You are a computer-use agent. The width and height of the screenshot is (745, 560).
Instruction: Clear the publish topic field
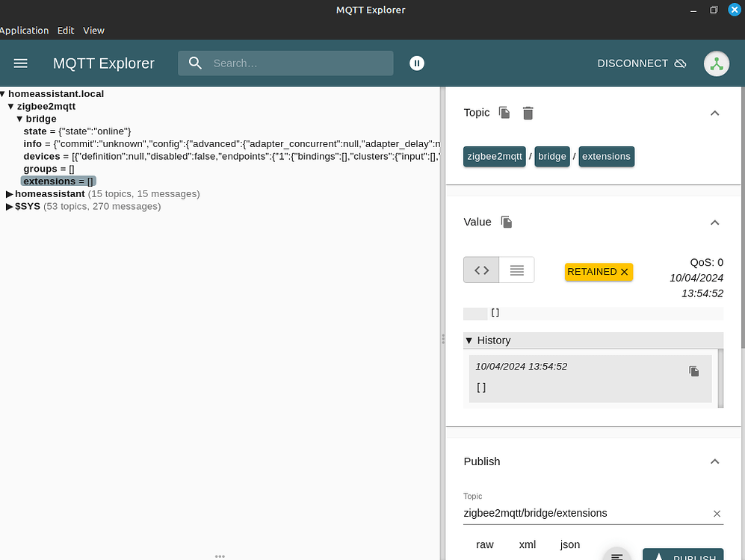pyautogui.click(x=717, y=514)
